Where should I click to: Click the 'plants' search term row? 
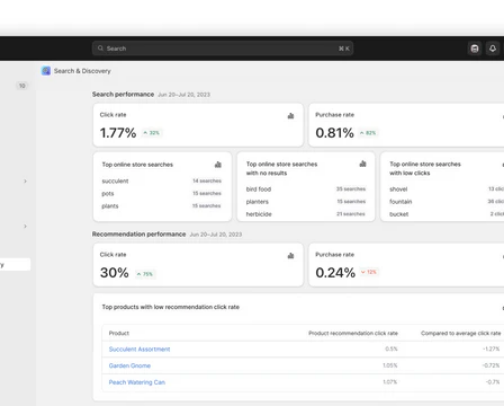(162, 206)
